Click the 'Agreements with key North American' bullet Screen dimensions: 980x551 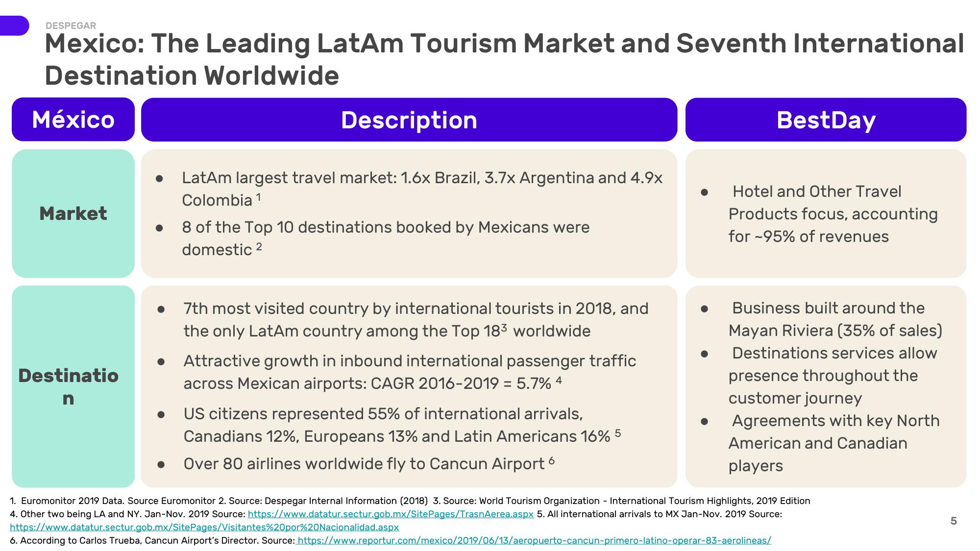pos(834,443)
